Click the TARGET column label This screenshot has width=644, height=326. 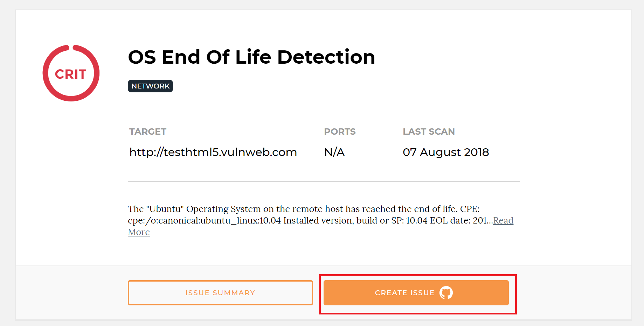pyautogui.click(x=148, y=132)
